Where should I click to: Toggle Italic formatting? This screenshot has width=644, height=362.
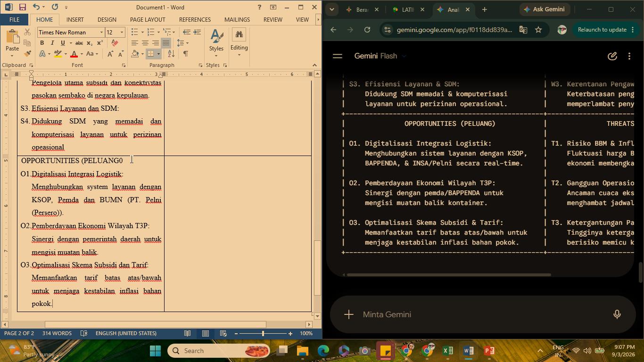[x=52, y=43]
